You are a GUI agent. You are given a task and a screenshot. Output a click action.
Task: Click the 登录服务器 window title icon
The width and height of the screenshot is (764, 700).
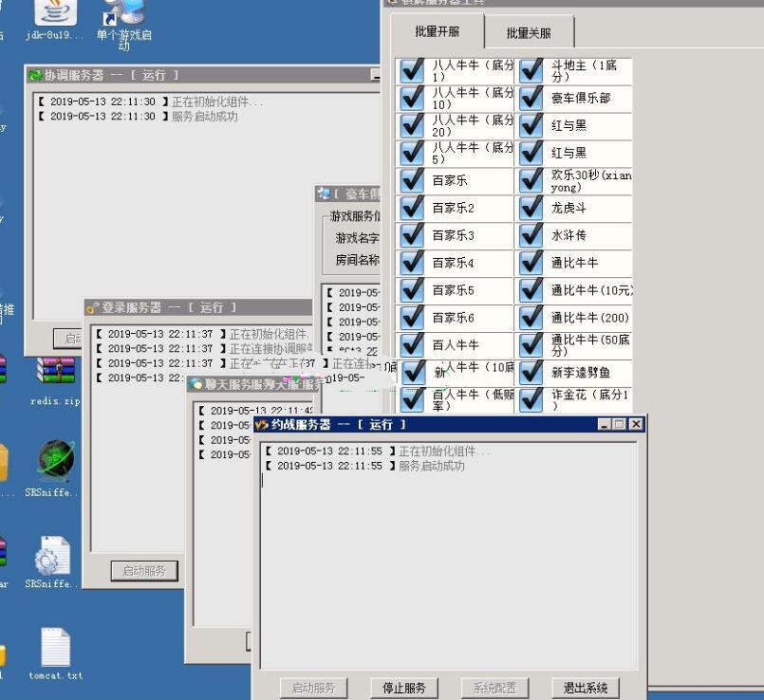93,308
